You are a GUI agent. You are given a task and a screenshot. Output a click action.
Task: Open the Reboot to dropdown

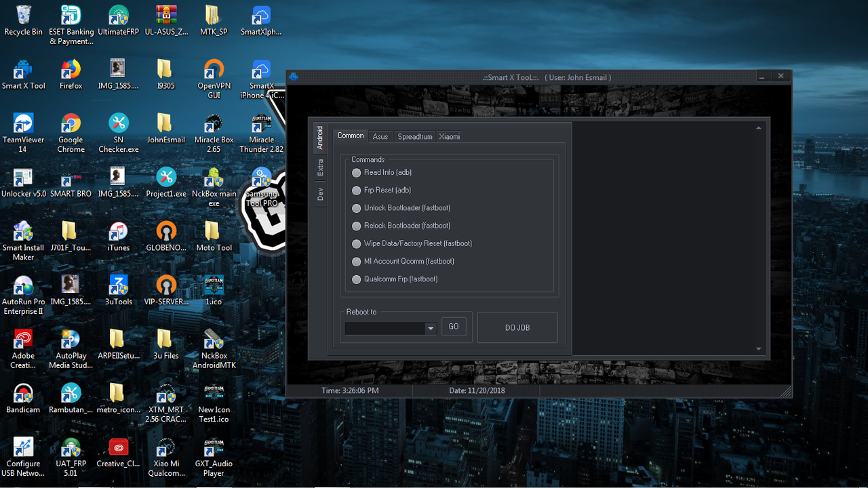click(x=431, y=328)
